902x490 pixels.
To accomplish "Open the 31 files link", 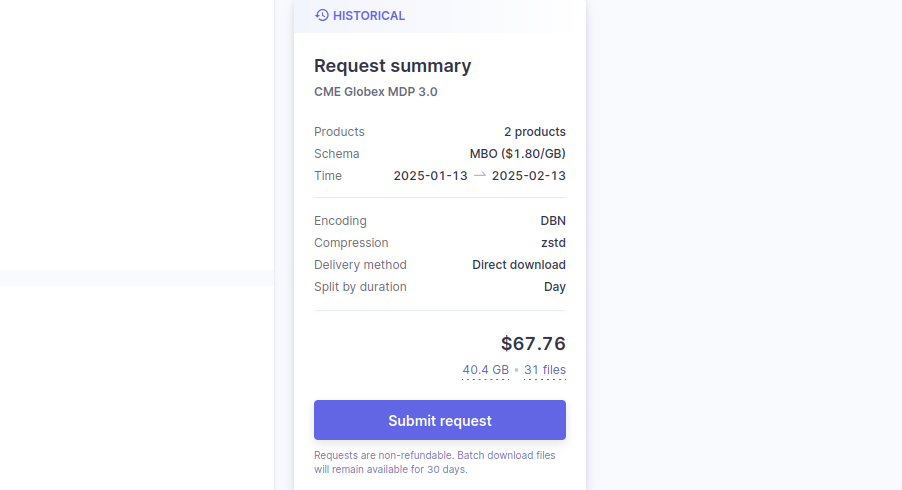I will tap(545, 370).
